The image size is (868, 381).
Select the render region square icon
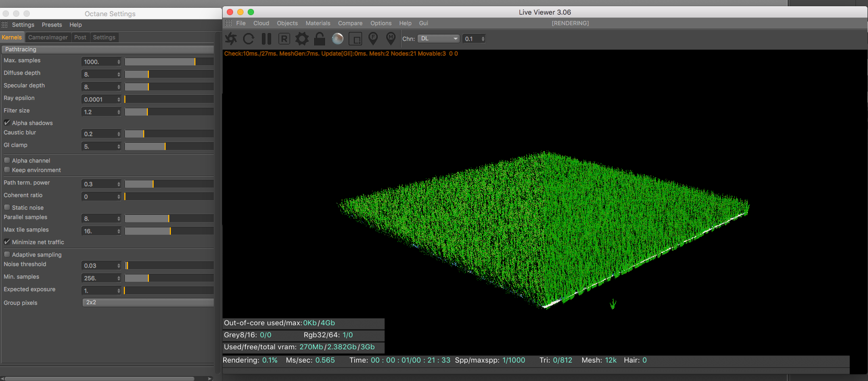(x=355, y=39)
